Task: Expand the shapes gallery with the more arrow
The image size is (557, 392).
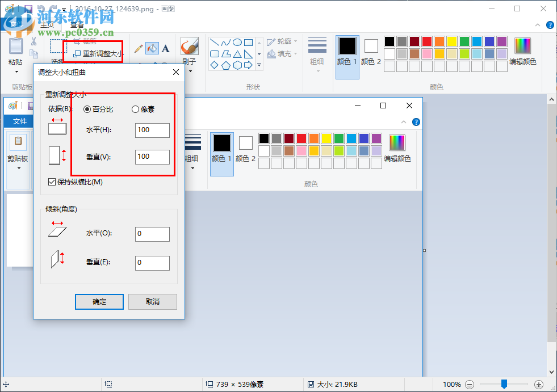Action: pyautogui.click(x=259, y=65)
